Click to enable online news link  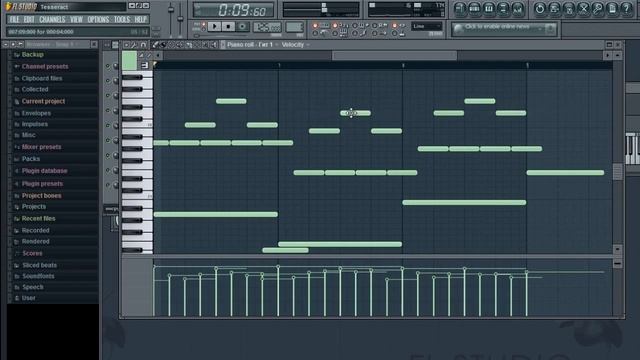pyautogui.click(x=497, y=27)
